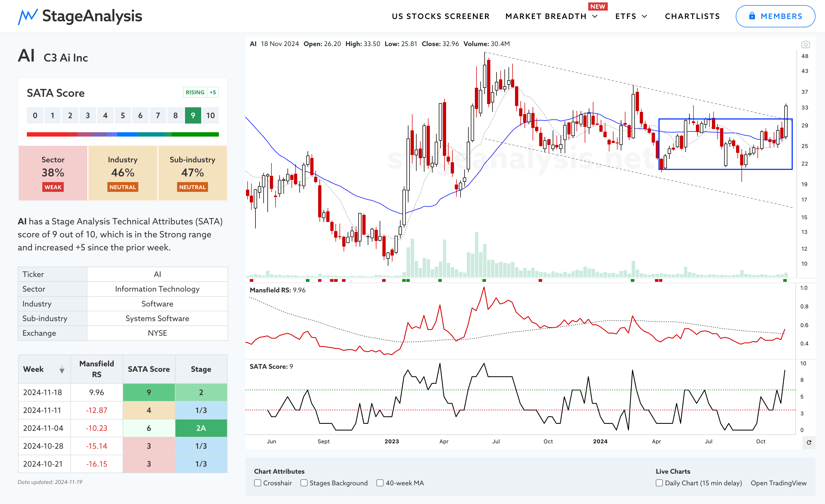Click the +5 score change badge
The width and height of the screenshot is (825, 504).
[213, 92]
